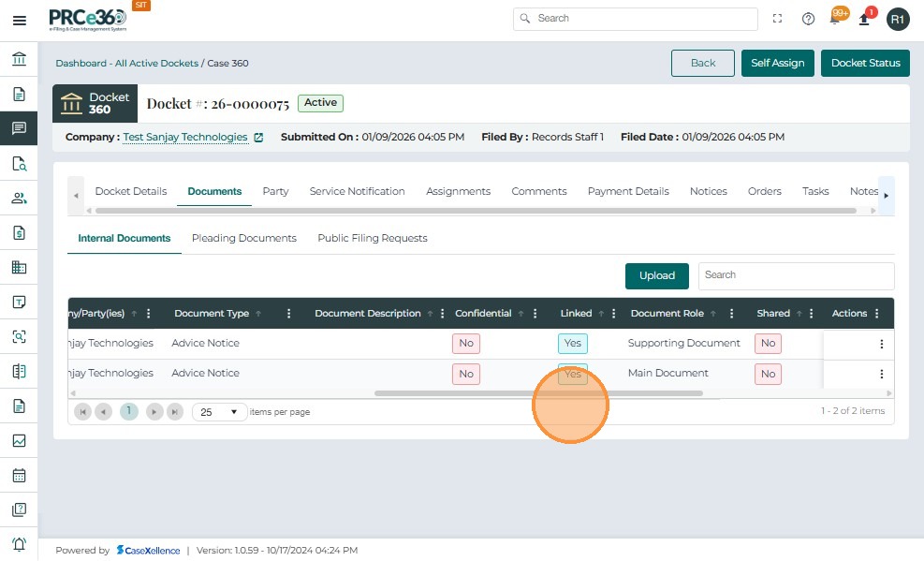
Task: Open the upload queue icon in header
Action: (864, 20)
